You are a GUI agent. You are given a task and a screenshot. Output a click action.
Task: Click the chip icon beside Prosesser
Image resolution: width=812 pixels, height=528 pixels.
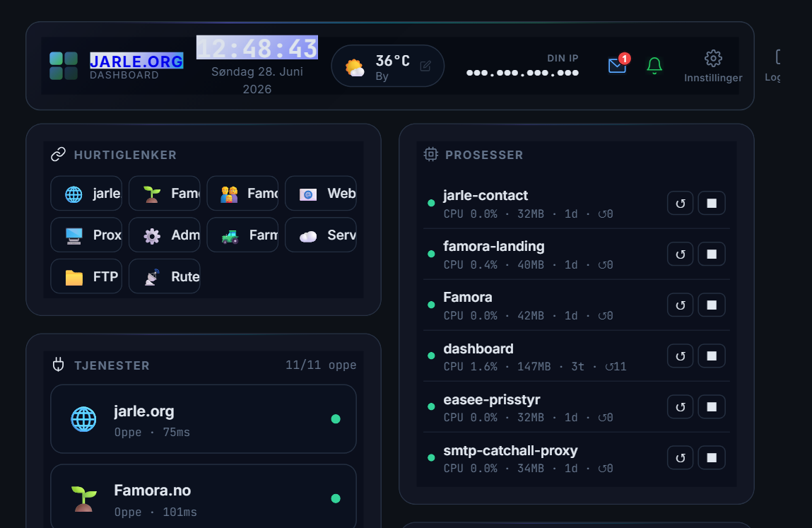431,154
